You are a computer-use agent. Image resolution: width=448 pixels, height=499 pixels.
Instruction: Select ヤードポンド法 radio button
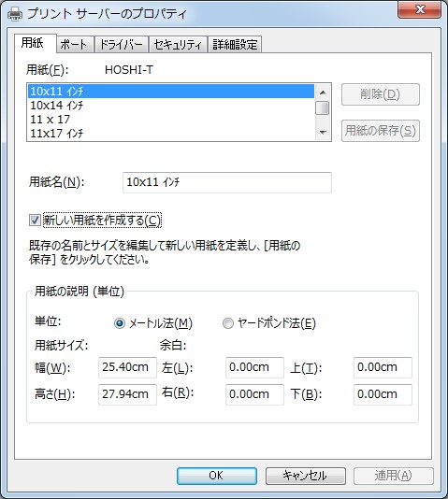coord(227,323)
